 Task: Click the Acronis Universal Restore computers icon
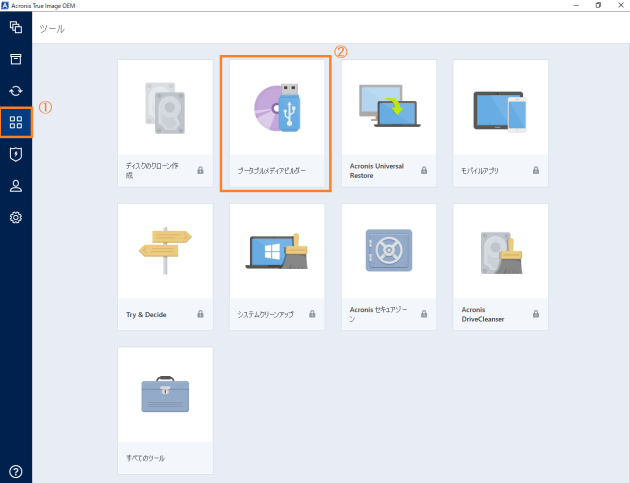click(x=389, y=106)
